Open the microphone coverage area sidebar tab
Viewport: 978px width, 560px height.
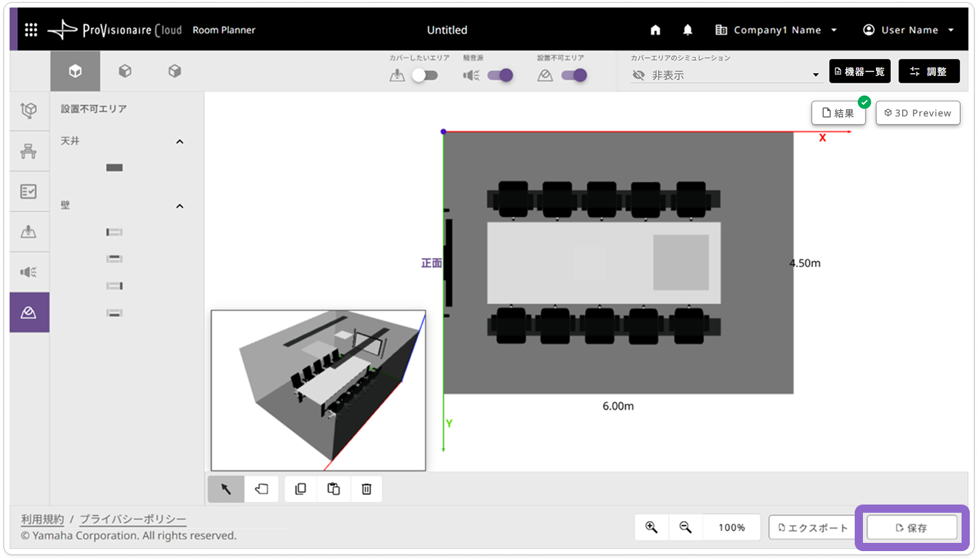29,232
